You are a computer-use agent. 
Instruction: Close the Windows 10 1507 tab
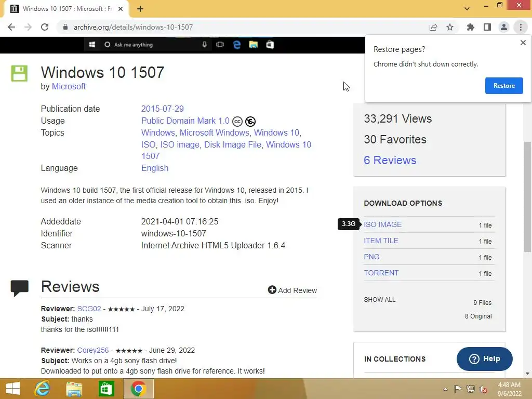coord(121,9)
